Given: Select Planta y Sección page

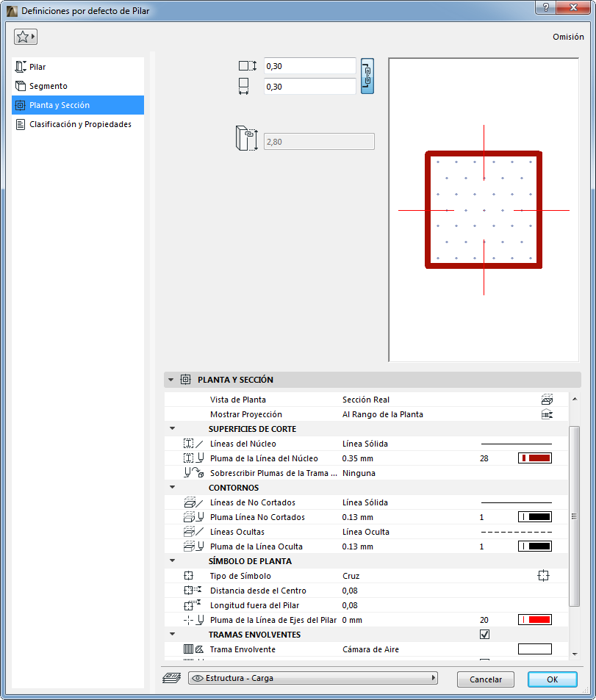Looking at the screenshot, I should (78, 105).
